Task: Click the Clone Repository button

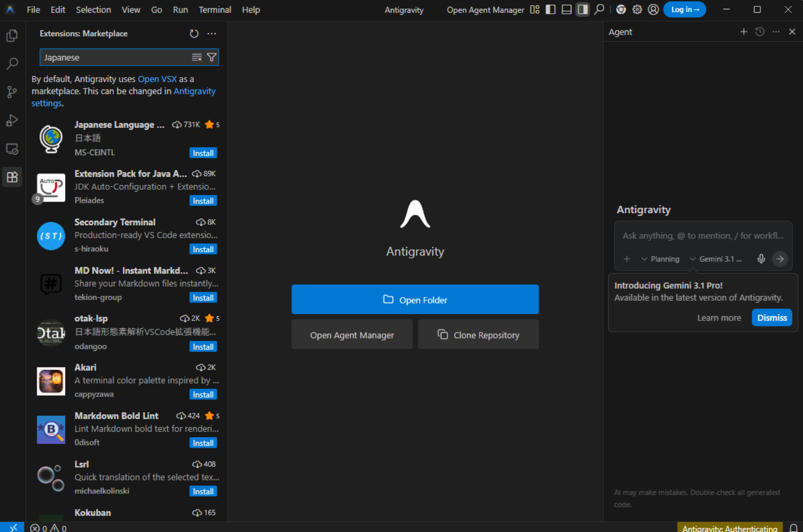Action: coord(478,335)
